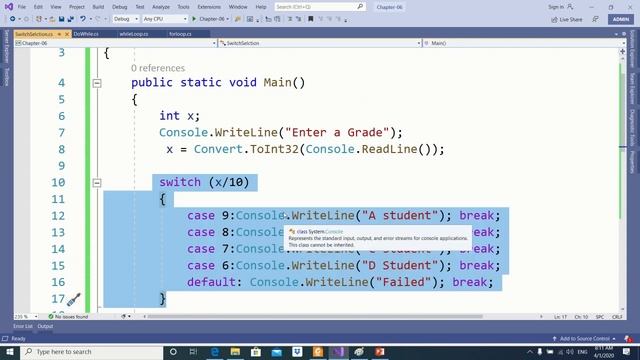This screenshot has width=640, height=360.
Task: Click the search magnifier in Quick Launch
Action: pyautogui.click(x=360, y=7)
